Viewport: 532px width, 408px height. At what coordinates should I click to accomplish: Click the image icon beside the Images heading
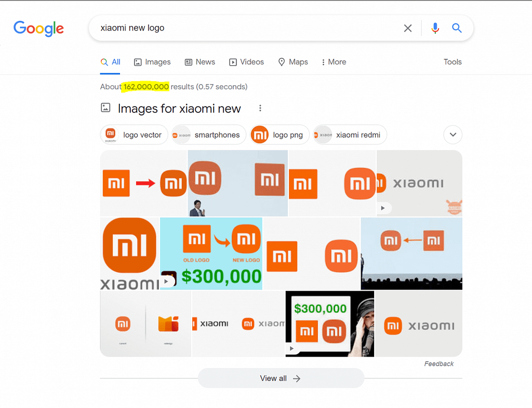pyautogui.click(x=105, y=108)
